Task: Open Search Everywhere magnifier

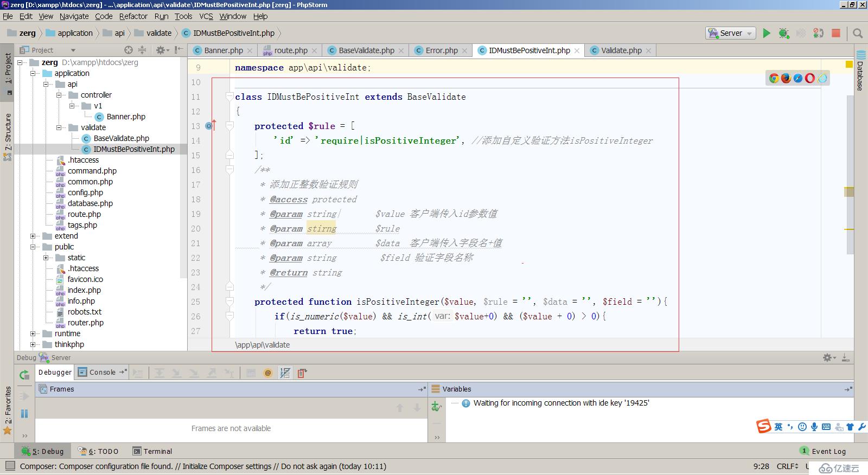Action: 858,33
